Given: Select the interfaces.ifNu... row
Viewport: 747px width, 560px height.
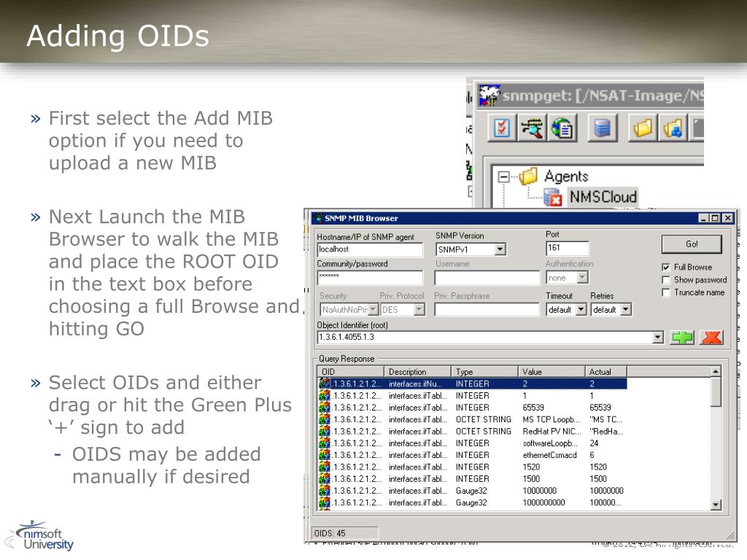Looking at the screenshot, I should coord(472,384).
